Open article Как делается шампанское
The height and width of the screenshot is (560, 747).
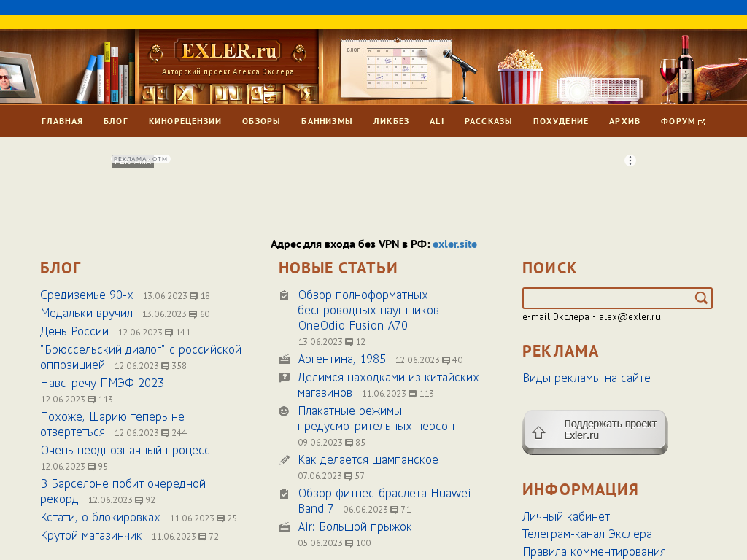click(x=368, y=460)
